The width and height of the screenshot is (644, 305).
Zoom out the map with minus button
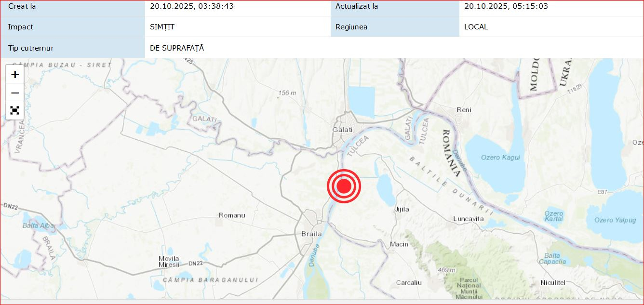pyautogui.click(x=15, y=93)
